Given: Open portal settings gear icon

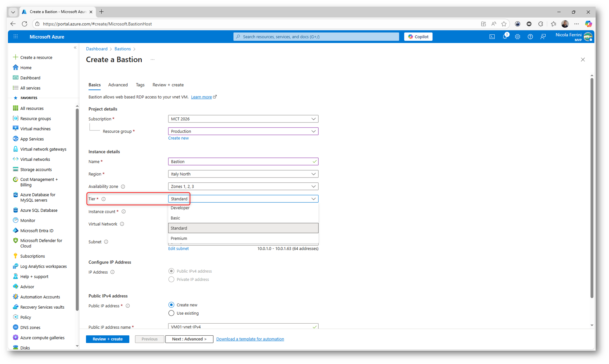Looking at the screenshot, I should [517, 37].
